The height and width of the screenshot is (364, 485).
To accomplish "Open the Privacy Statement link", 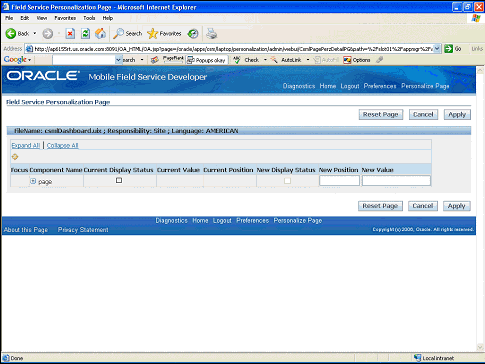I will click(83, 230).
